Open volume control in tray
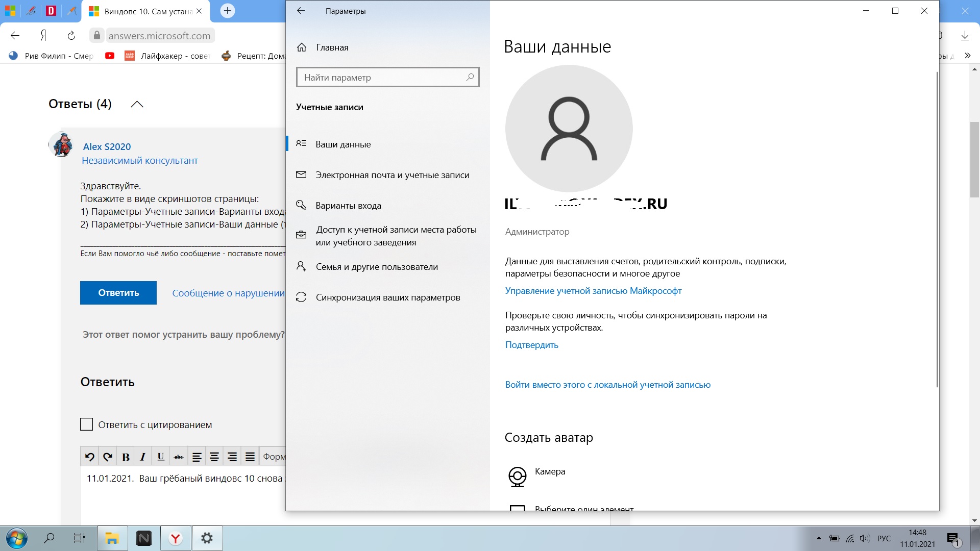The image size is (980, 551). click(864, 538)
